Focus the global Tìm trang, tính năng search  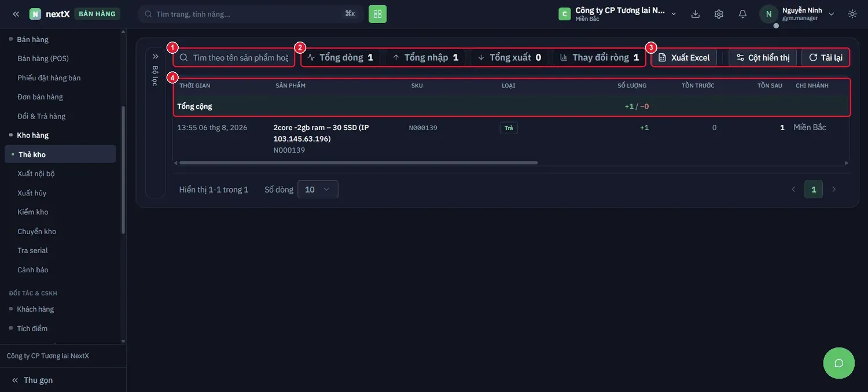251,14
